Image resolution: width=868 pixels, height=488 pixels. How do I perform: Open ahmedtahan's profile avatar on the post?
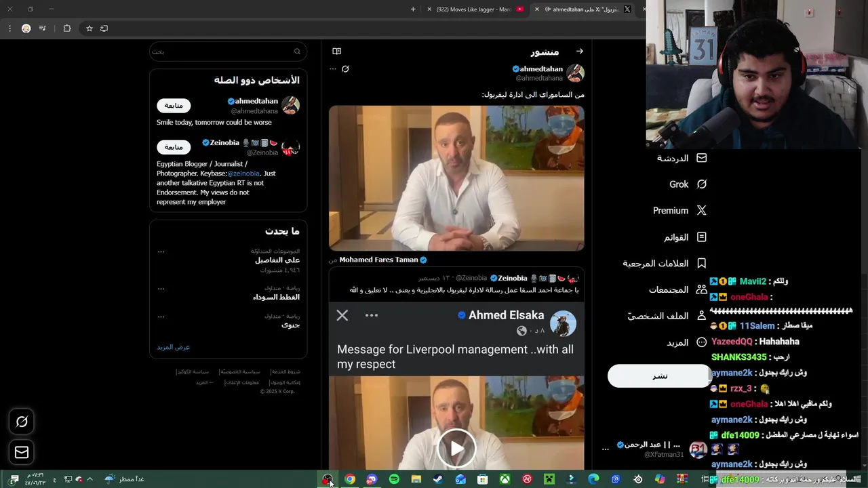pos(576,73)
